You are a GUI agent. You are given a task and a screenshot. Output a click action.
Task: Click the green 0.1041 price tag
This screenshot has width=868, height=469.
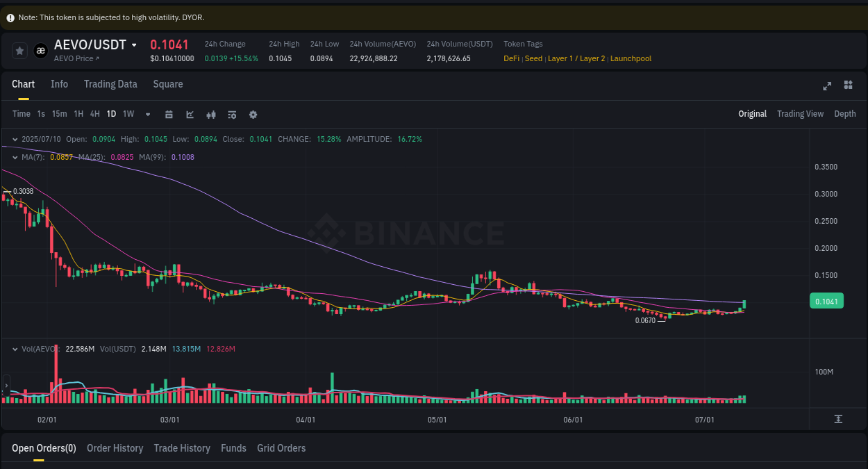point(826,300)
